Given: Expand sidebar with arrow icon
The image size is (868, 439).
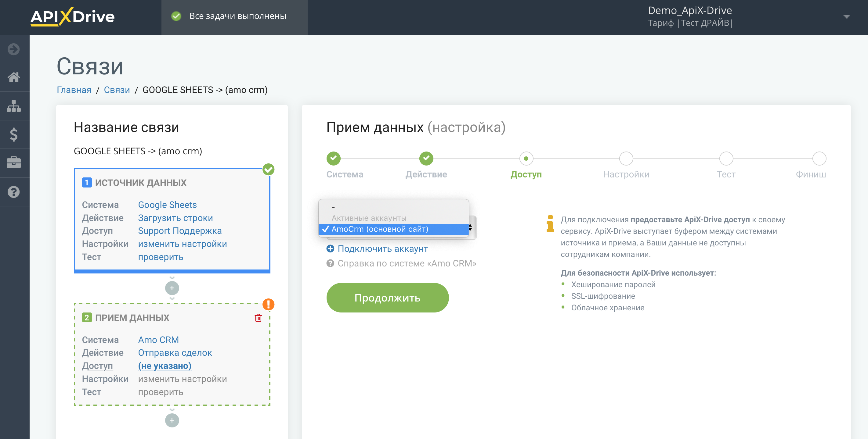Looking at the screenshot, I should [14, 49].
